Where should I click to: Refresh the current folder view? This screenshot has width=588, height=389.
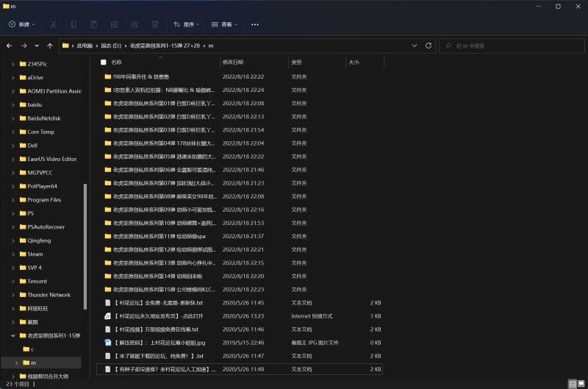coord(429,46)
